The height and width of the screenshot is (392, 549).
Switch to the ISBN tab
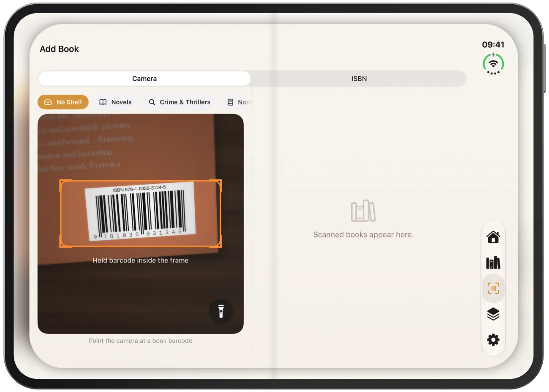point(359,79)
